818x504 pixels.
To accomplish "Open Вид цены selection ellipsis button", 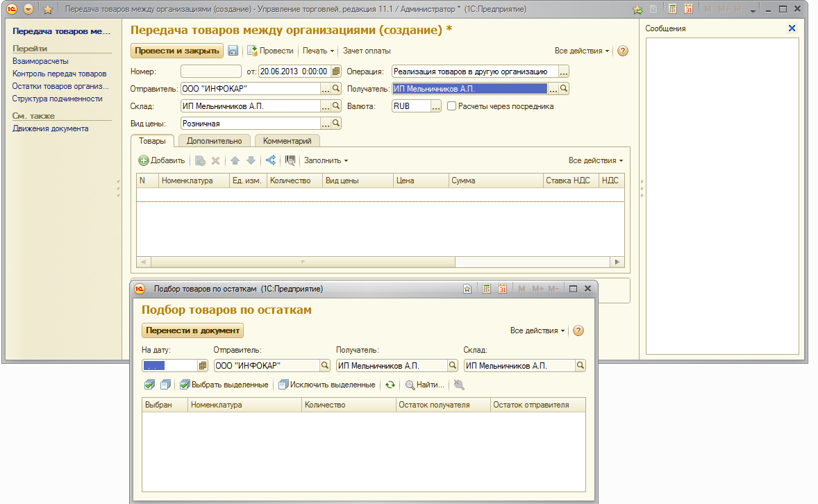I will click(326, 123).
